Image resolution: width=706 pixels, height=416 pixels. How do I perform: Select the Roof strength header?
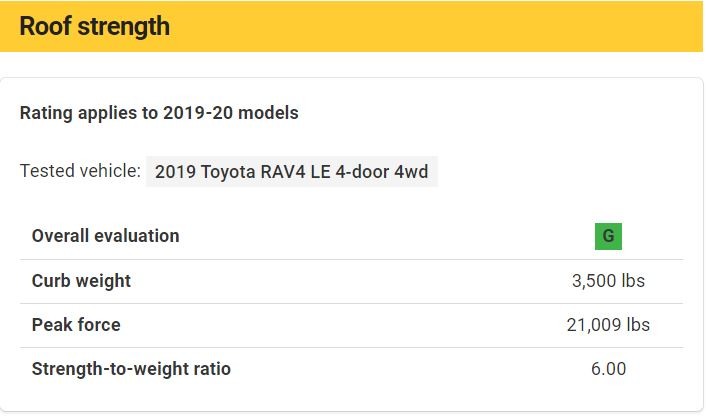pos(95,26)
